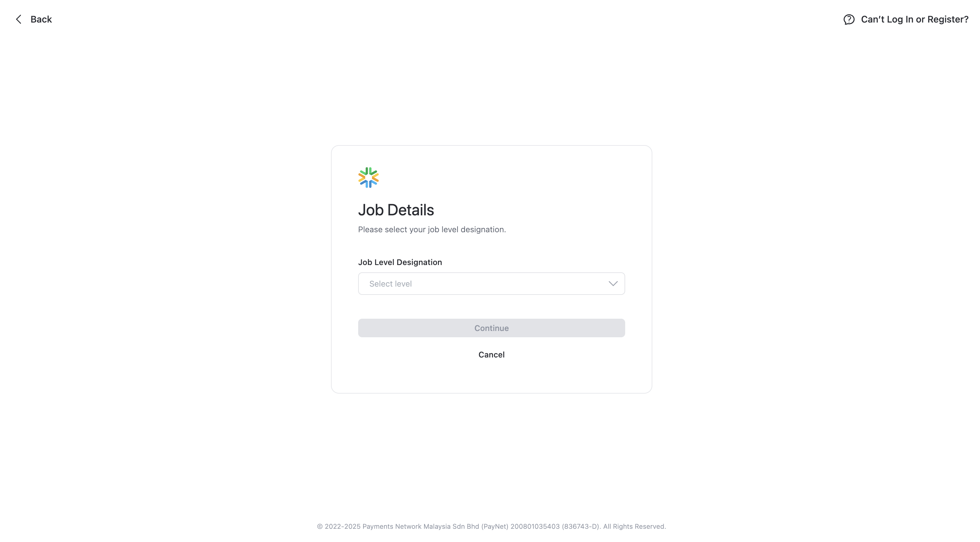Cancel the Job Details form
980x542 pixels.
pyautogui.click(x=491, y=354)
